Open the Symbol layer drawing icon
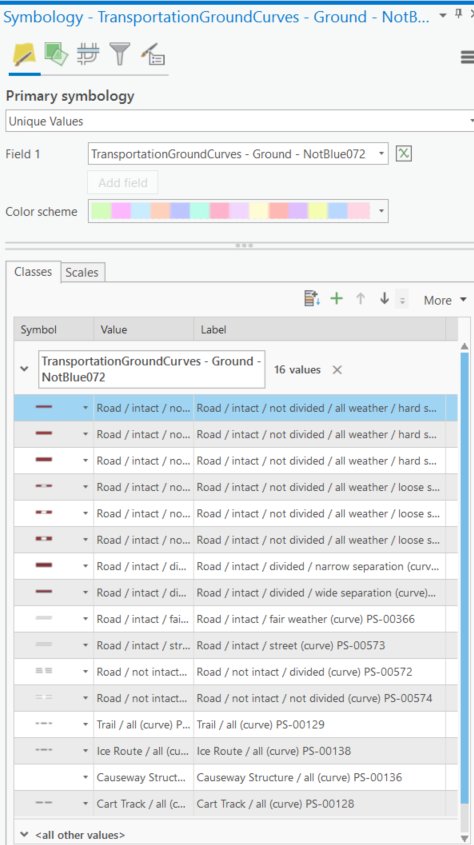Screen dimensions: 474x845 click(88, 54)
